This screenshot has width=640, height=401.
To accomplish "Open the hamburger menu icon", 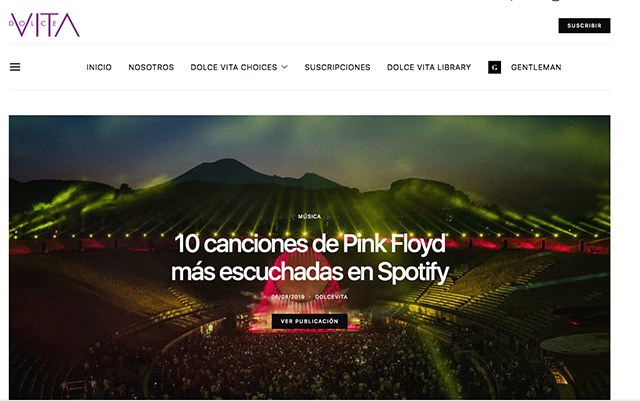I will [x=15, y=67].
